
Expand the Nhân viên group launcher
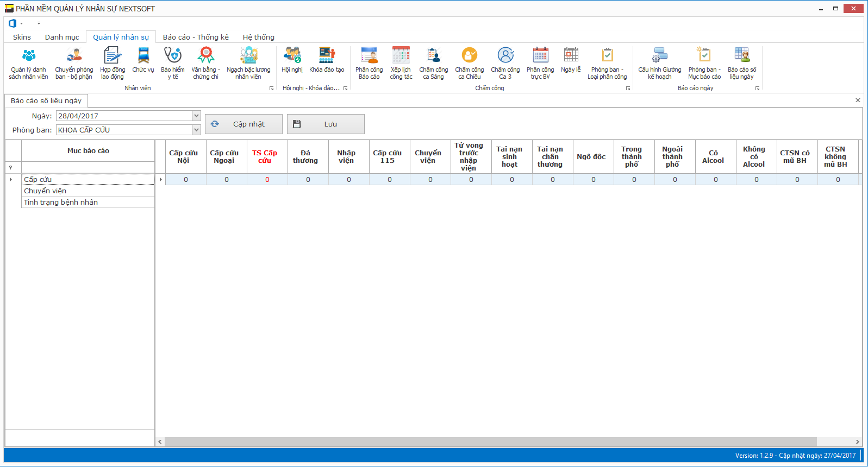click(x=271, y=89)
